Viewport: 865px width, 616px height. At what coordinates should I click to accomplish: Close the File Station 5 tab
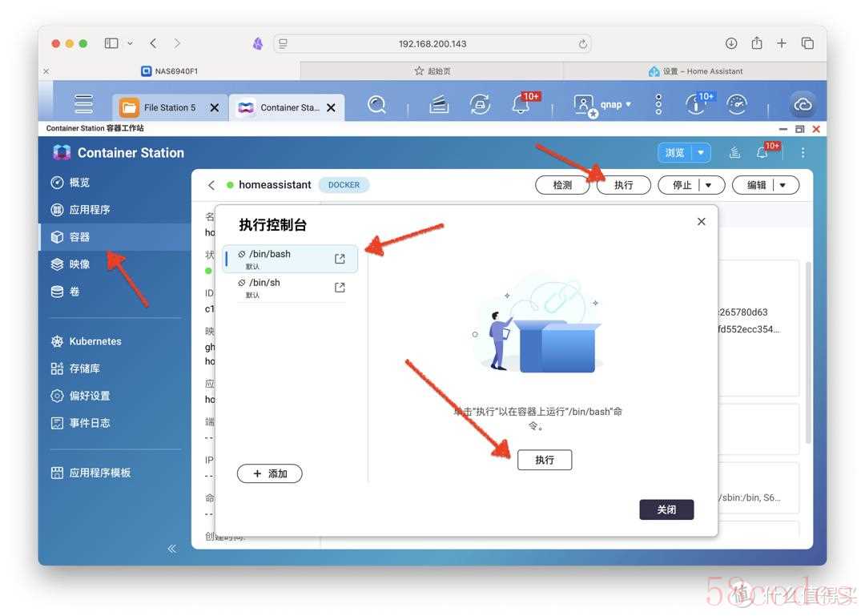click(214, 107)
